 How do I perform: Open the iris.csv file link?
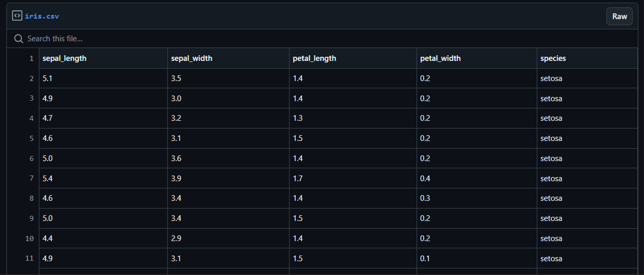point(42,16)
